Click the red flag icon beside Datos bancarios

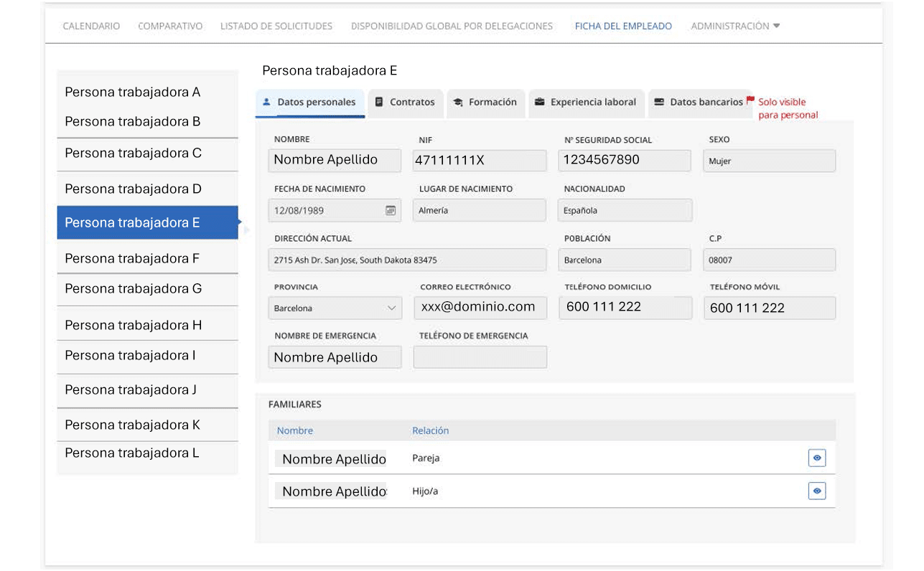(750, 100)
